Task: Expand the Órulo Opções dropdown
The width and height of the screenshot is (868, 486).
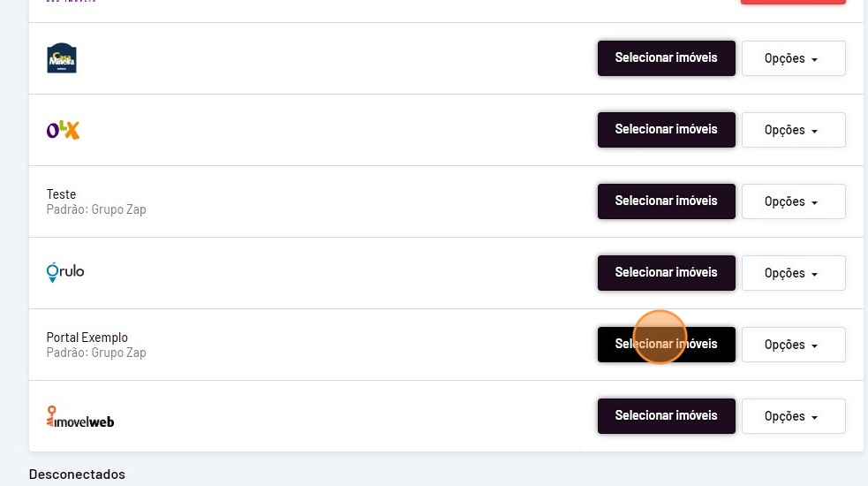Action: coord(793,273)
